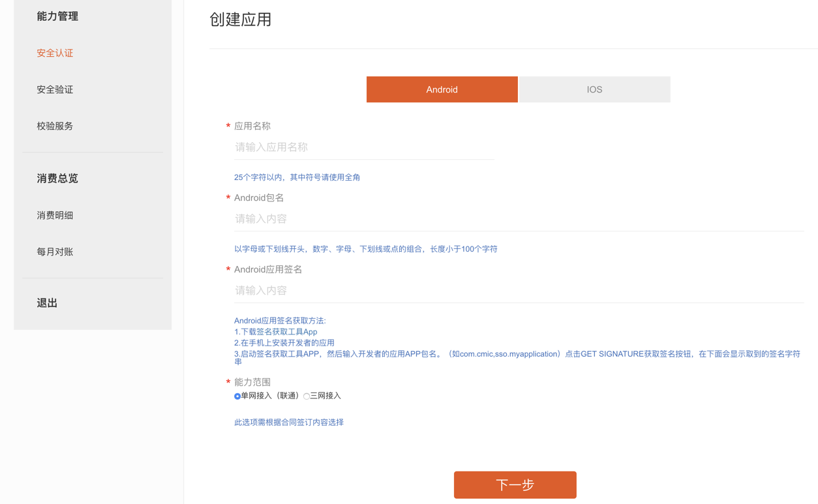The width and height of the screenshot is (818, 504).
Task: Click the 应用名称 input field
Action: [x=364, y=147]
